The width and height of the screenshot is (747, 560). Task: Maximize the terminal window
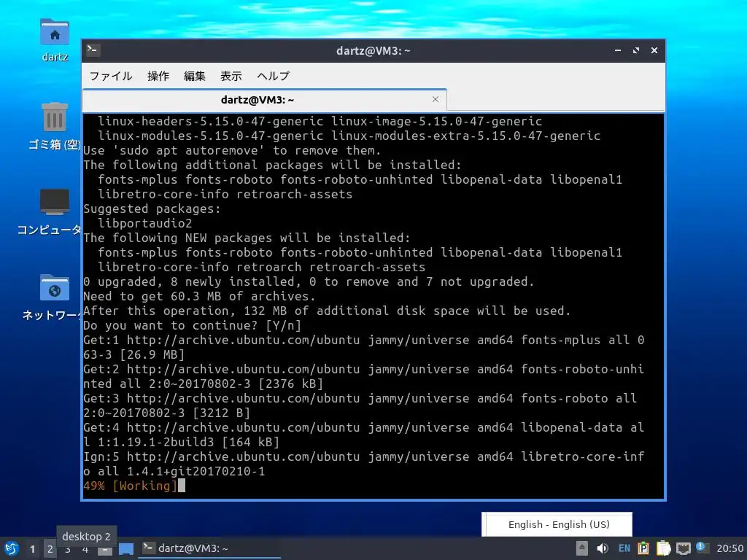[636, 50]
